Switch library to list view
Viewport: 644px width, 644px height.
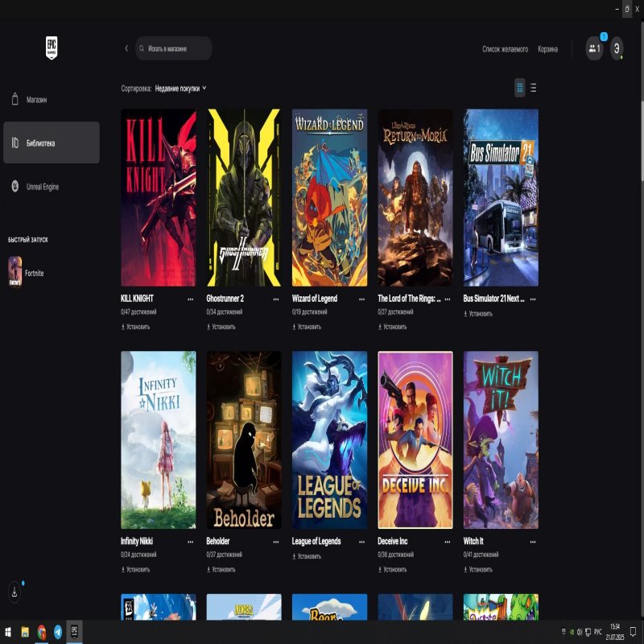[533, 88]
